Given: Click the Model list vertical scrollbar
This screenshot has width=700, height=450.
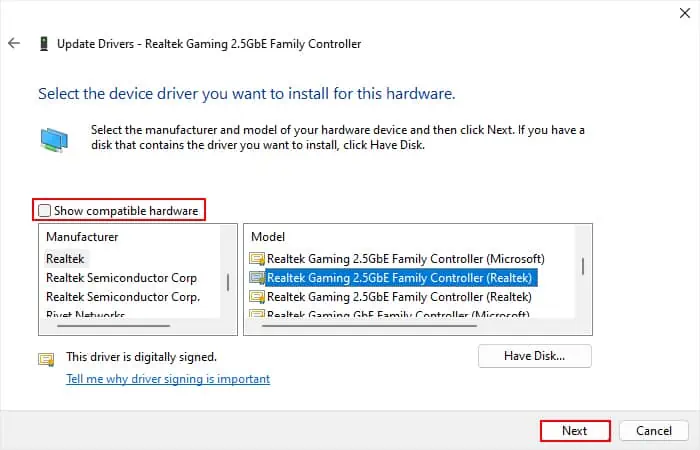Looking at the screenshot, I should pyautogui.click(x=582, y=268).
